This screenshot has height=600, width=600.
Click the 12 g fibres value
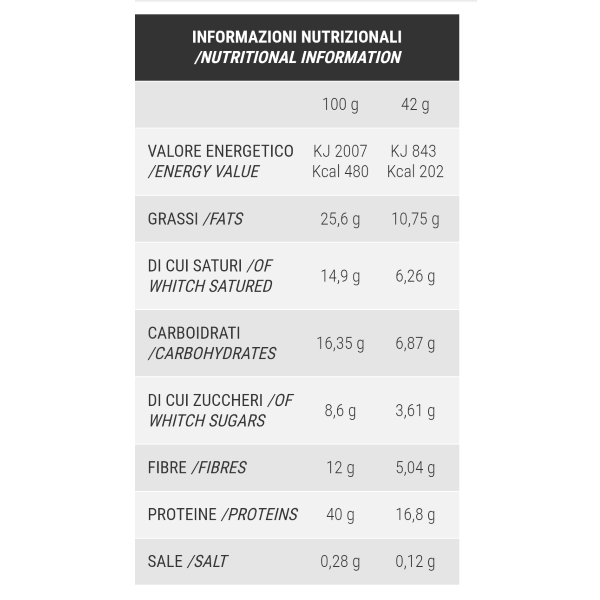[340, 467]
